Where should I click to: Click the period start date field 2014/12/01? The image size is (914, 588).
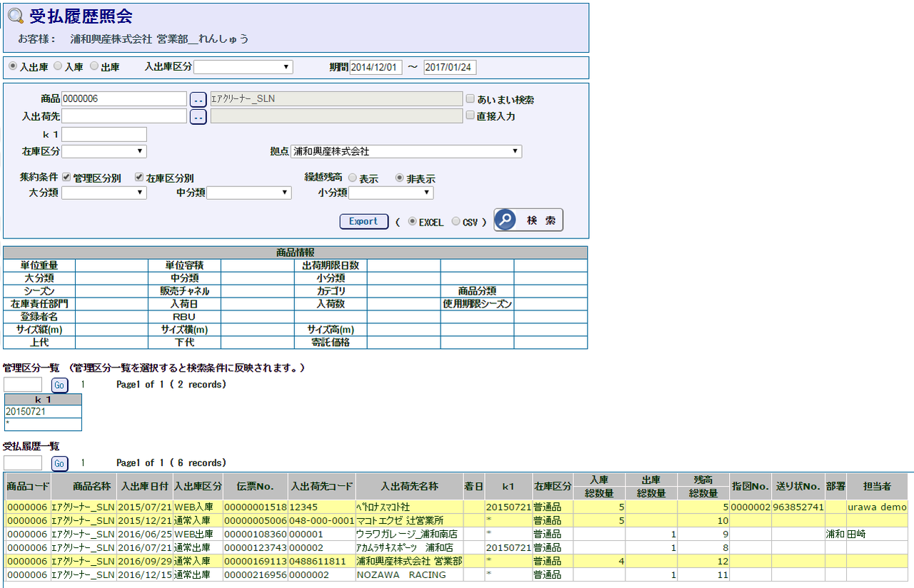coord(376,67)
